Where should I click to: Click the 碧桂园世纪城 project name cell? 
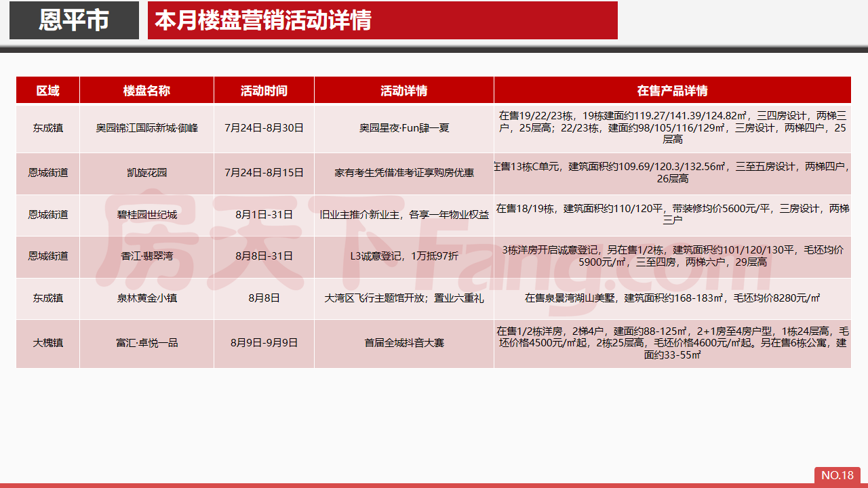(146, 215)
